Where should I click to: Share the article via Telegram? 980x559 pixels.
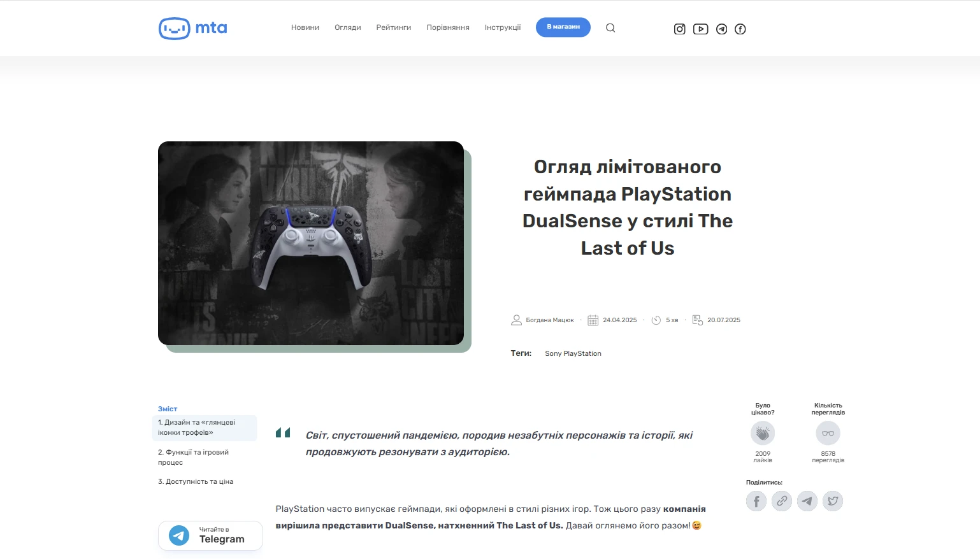(807, 501)
